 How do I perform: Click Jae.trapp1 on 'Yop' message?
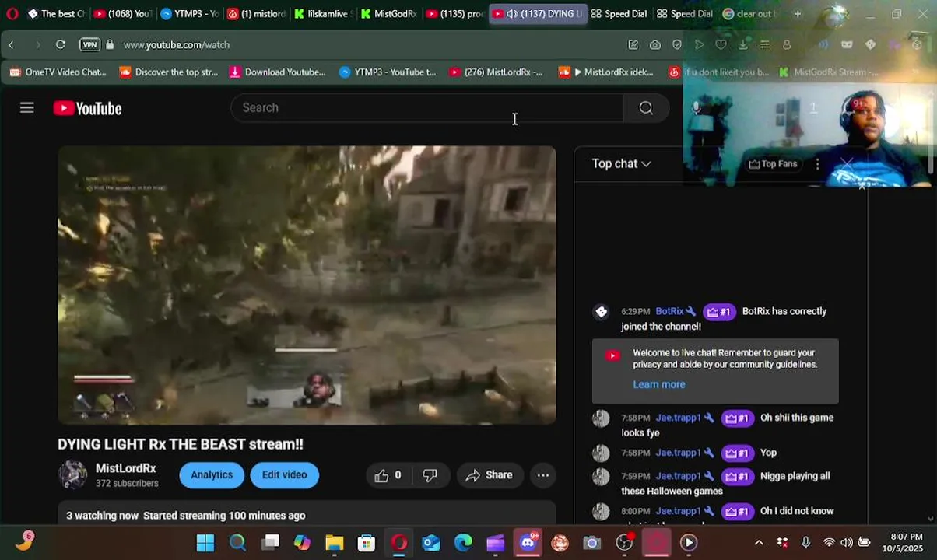point(678,453)
